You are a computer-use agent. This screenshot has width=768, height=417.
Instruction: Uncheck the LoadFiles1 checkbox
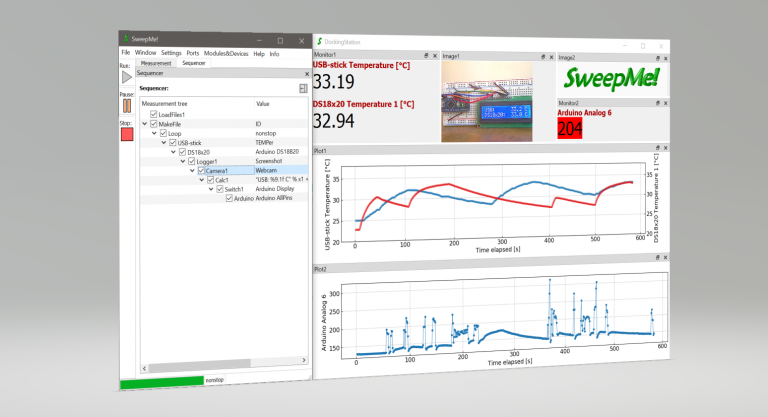(x=153, y=114)
